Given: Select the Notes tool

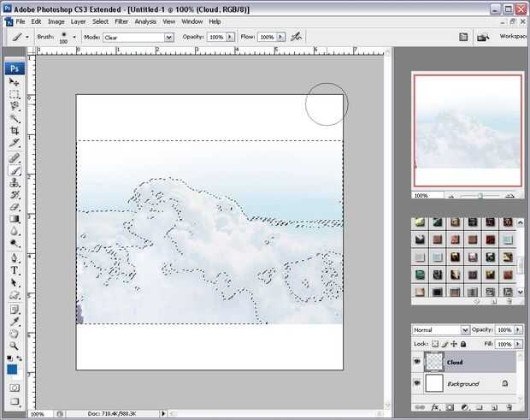Looking at the screenshot, I should [x=14, y=310].
